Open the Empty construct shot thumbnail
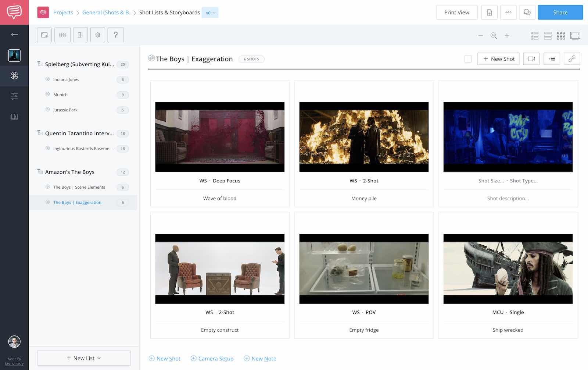The width and height of the screenshot is (588, 370). (x=220, y=269)
